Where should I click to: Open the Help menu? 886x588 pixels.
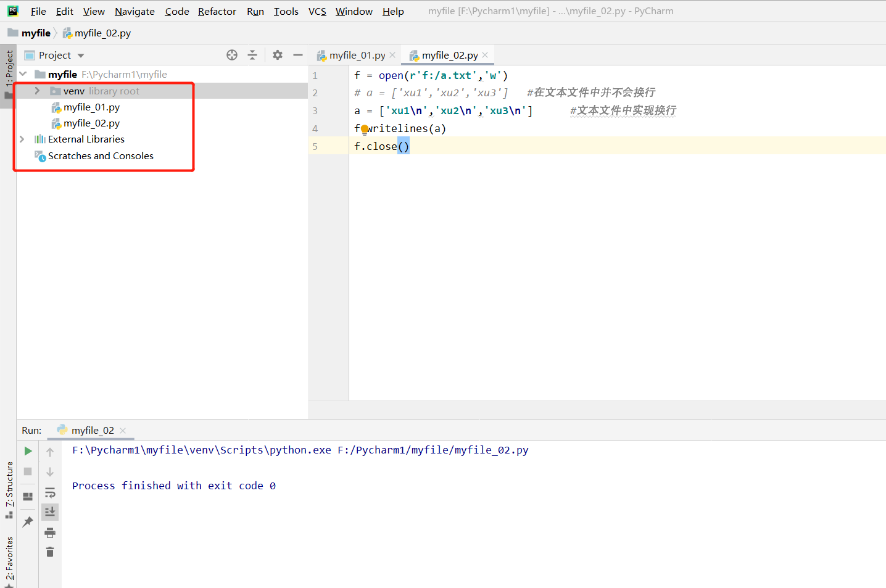393,11
